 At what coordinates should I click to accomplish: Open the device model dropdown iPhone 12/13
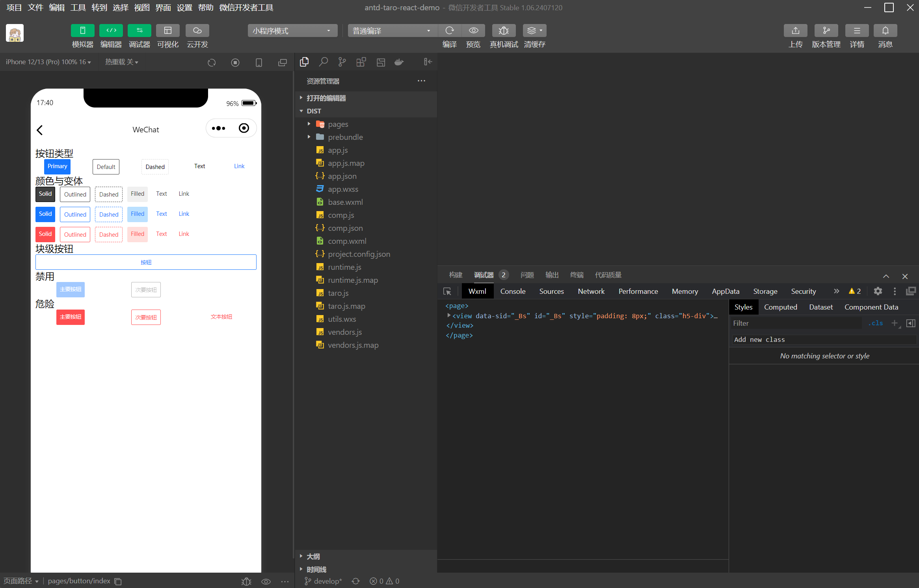click(48, 62)
